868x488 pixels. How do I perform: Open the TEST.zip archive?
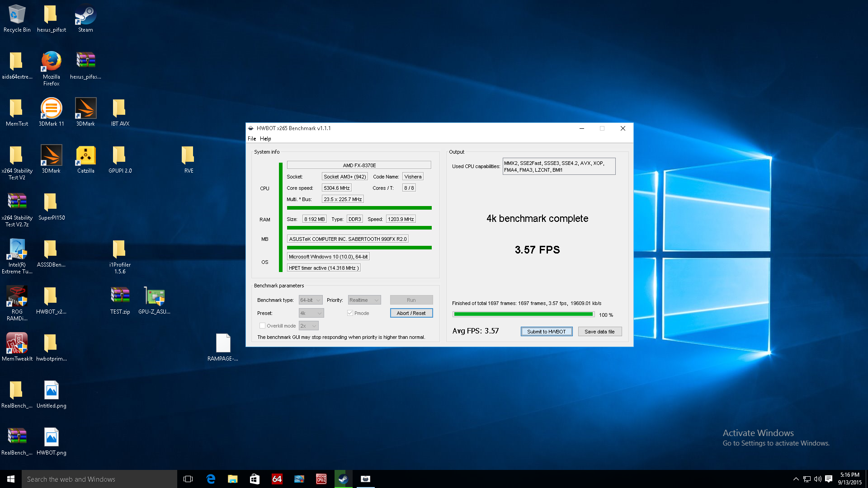point(120,300)
